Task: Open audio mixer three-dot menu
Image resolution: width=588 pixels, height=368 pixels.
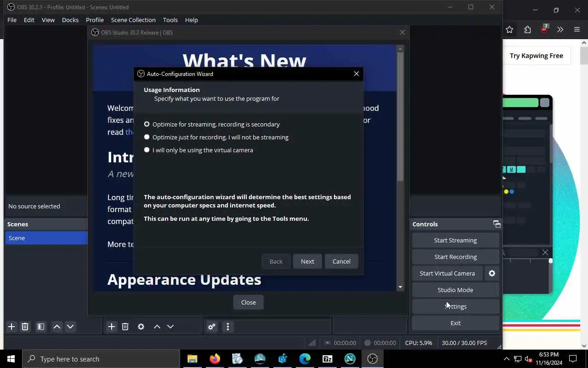Action: (x=228, y=327)
